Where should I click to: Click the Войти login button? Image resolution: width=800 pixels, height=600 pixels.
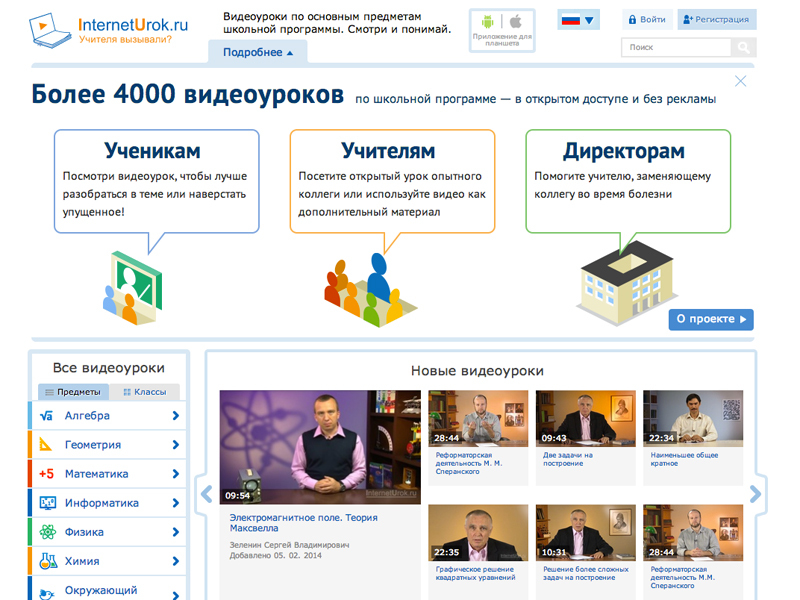pos(646,19)
